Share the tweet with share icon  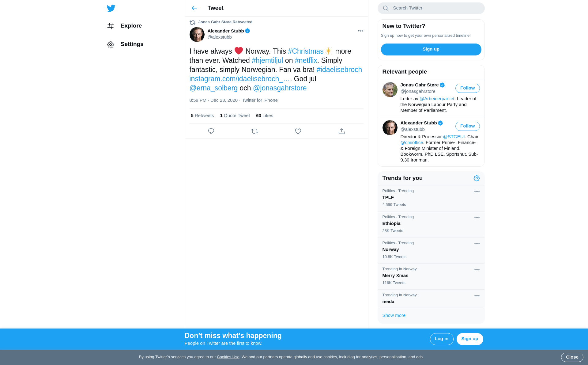tap(341, 131)
